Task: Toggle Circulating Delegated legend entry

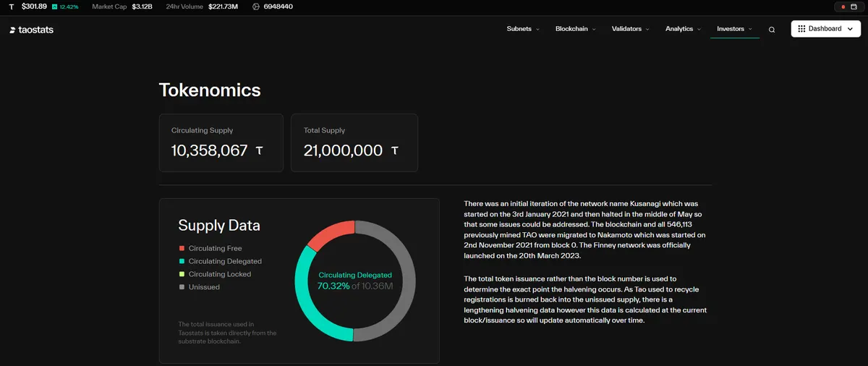Action: point(221,261)
